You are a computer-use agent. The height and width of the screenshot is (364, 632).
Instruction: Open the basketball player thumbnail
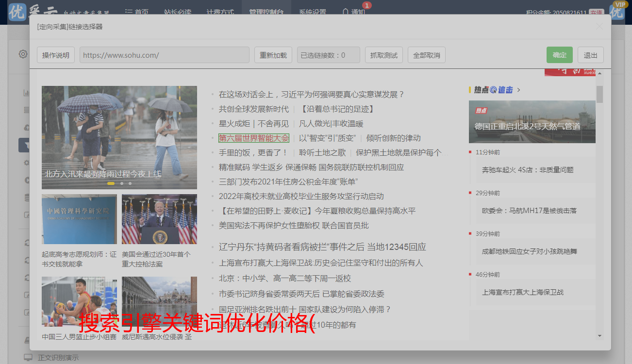[x=79, y=301]
